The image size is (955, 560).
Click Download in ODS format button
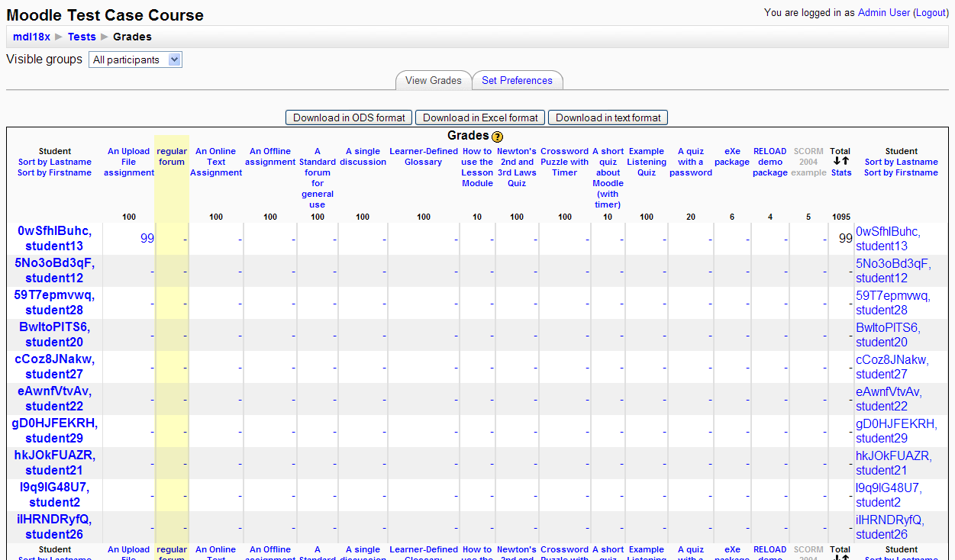[349, 117]
